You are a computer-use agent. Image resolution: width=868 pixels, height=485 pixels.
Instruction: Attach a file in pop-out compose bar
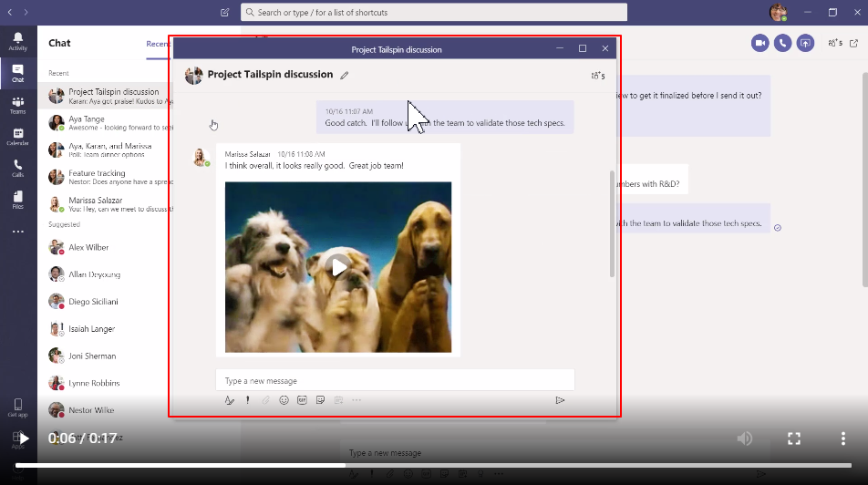pyautogui.click(x=265, y=400)
